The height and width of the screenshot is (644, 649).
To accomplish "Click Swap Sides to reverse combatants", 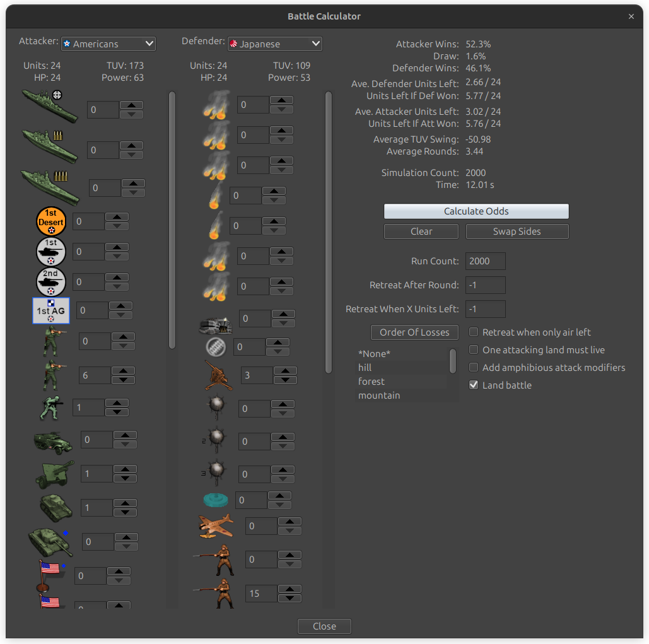I will tap(517, 231).
